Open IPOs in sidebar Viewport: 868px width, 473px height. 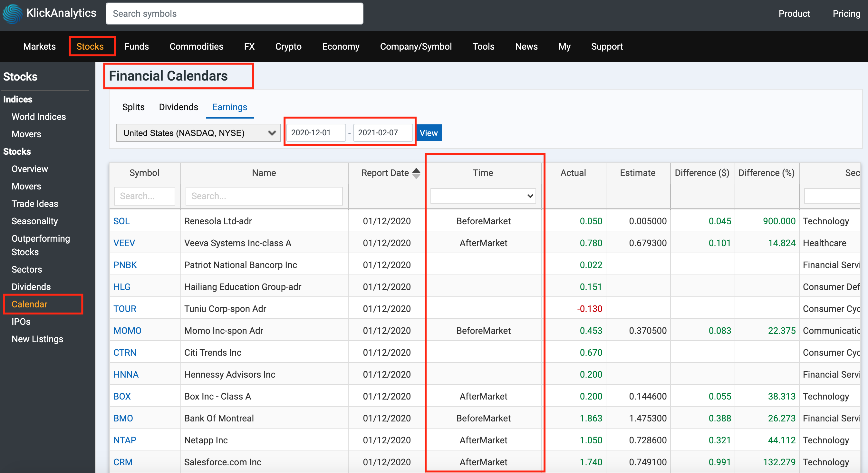[21, 321]
